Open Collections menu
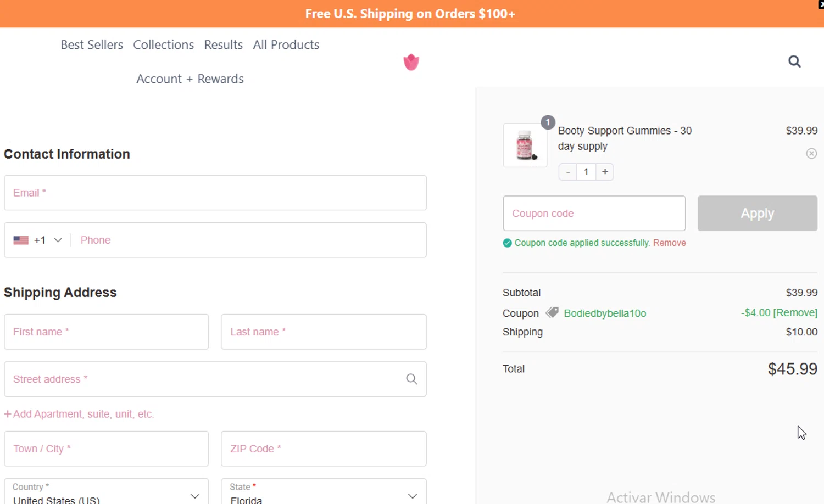824x504 pixels. pyautogui.click(x=163, y=45)
